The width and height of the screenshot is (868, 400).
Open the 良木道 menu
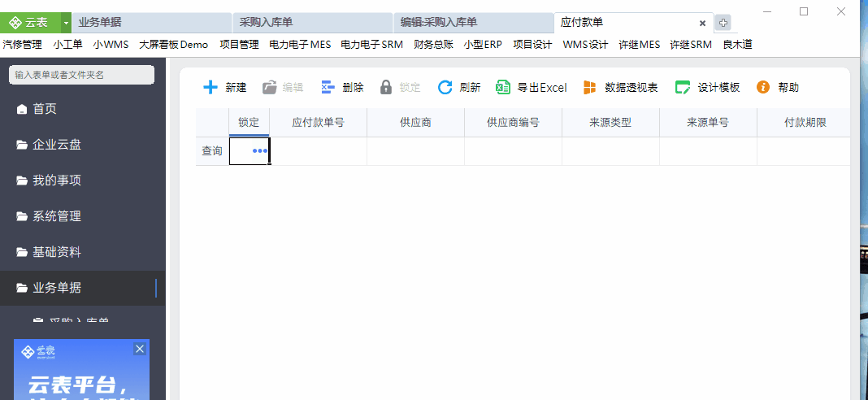click(737, 45)
